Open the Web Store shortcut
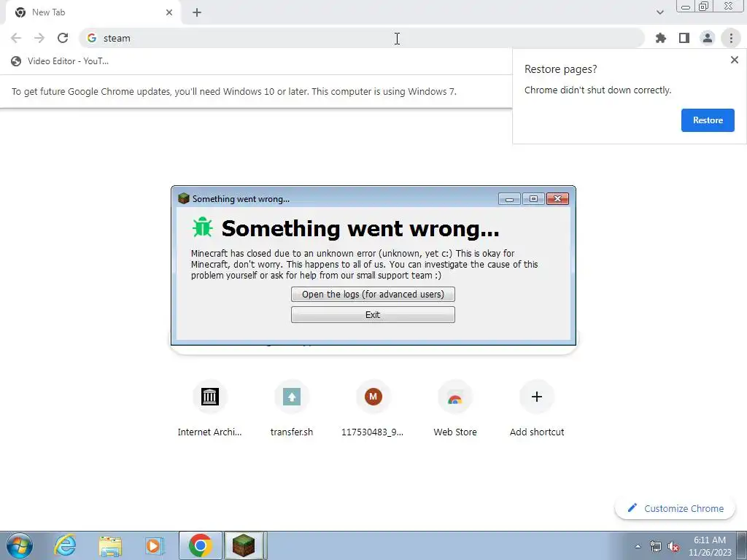This screenshot has width=747, height=560. click(455, 410)
